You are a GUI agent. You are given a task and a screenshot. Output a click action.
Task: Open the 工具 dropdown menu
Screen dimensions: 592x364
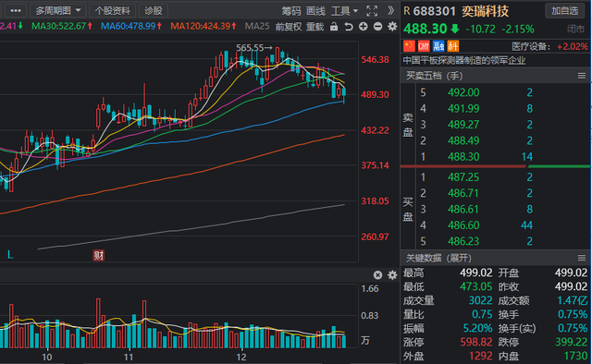pos(344,11)
